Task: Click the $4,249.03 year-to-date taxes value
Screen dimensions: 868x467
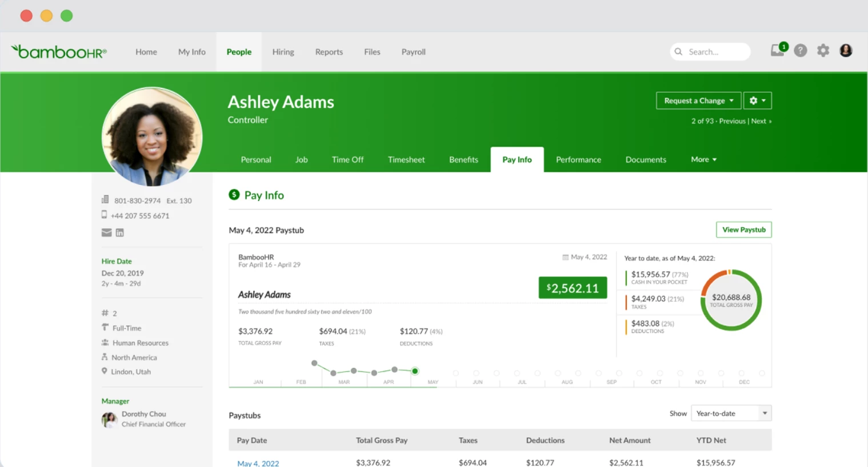Action: 648,299
